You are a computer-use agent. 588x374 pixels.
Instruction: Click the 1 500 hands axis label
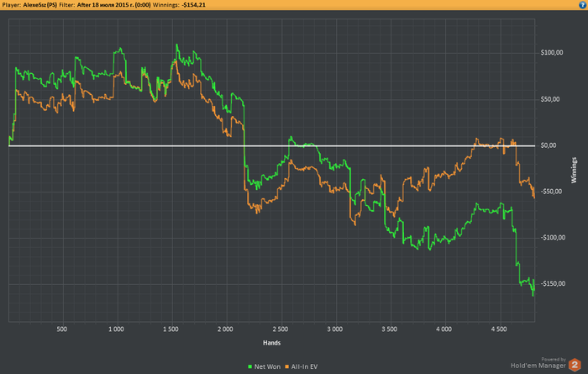pyautogui.click(x=171, y=329)
